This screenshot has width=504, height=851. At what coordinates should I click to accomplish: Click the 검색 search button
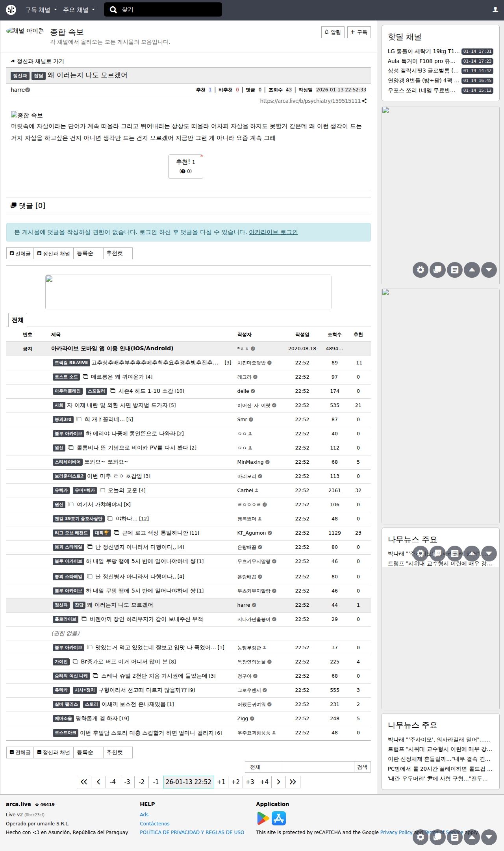pyautogui.click(x=362, y=767)
